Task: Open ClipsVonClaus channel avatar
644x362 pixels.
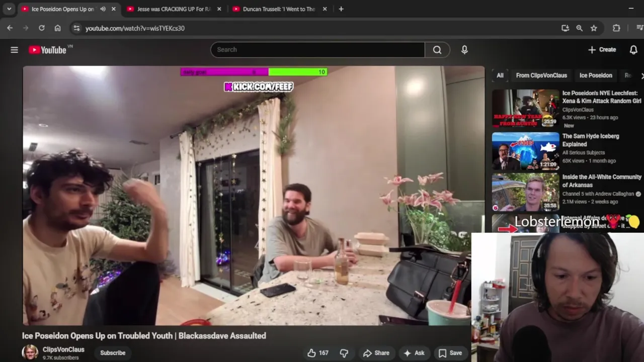Action: tap(30, 352)
